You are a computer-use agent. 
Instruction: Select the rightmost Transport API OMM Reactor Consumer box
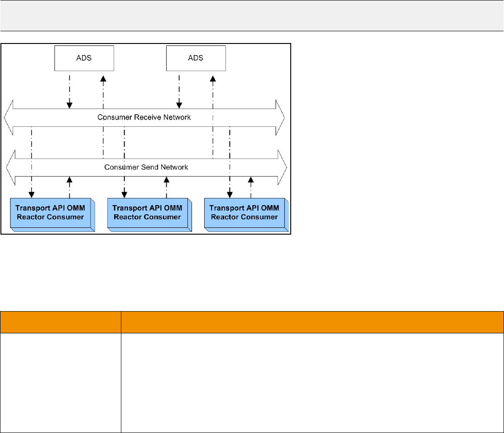[x=246, y=215]
